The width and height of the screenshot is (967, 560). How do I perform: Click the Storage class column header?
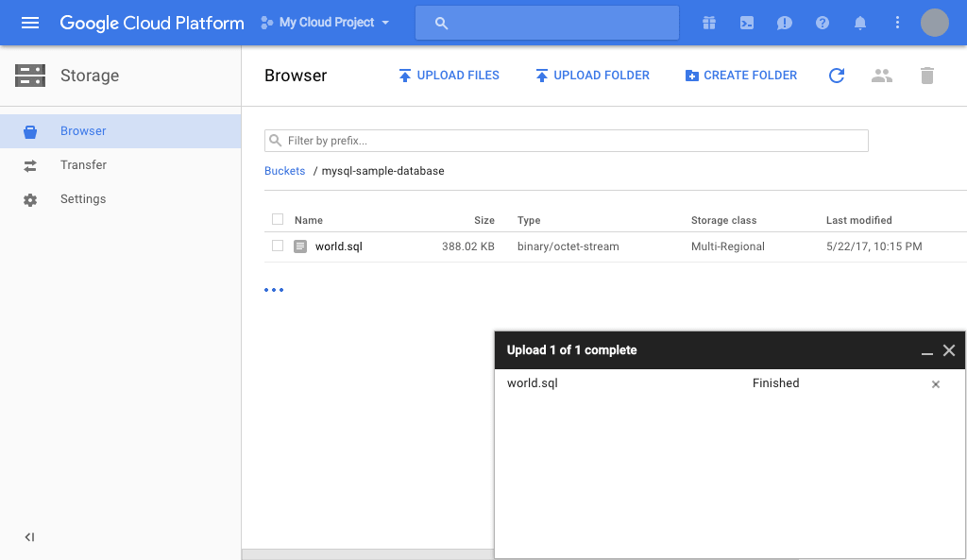(723, 220)
